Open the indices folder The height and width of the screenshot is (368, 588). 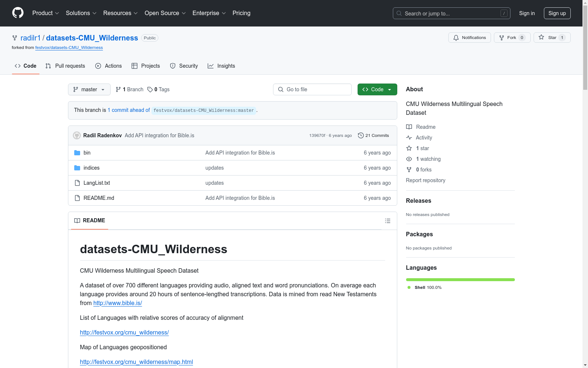(92, 168)
